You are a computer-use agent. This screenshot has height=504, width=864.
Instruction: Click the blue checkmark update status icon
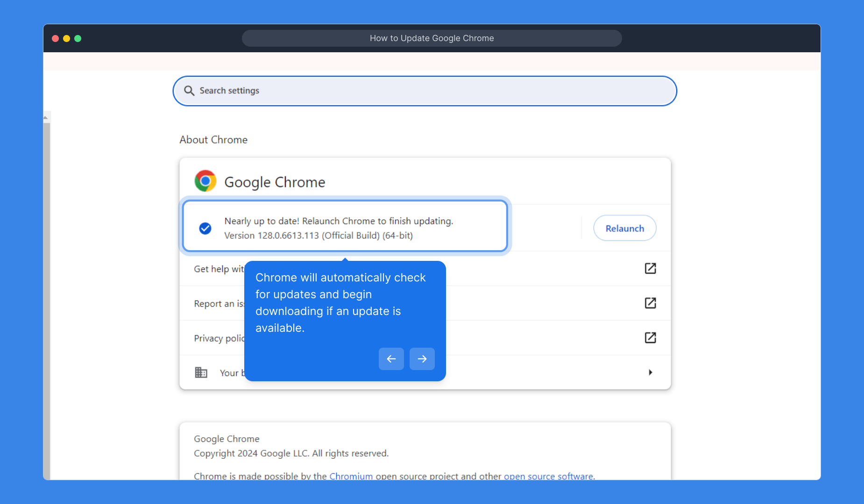(205, 228)
